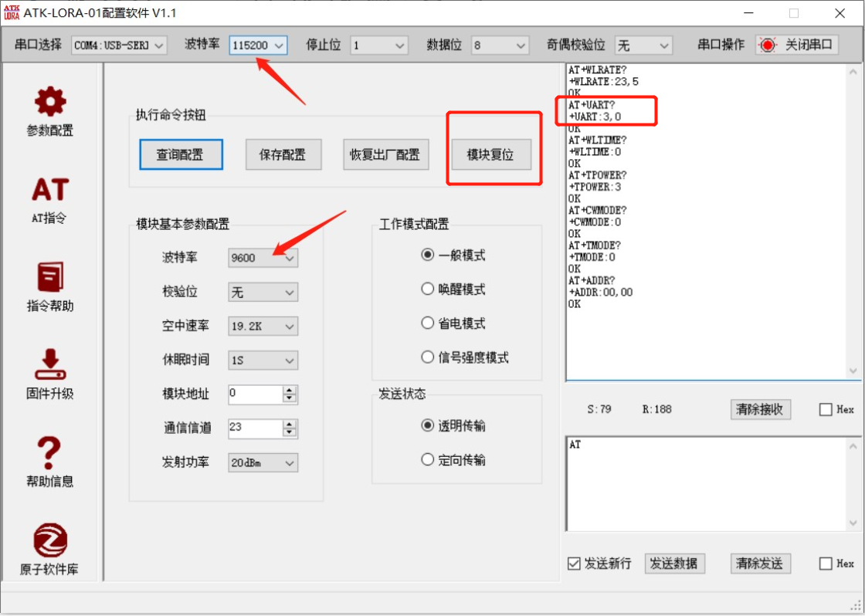Click the 原子软件库 logo icon
Viewport: 865px width, 616px height.
[x=49, y=543]
